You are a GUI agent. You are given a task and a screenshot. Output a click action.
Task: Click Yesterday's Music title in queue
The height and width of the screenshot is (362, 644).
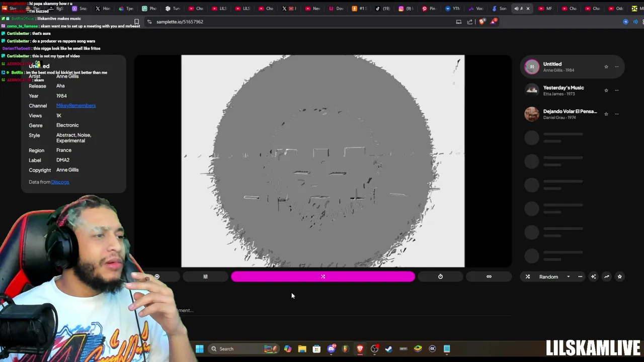563,87
